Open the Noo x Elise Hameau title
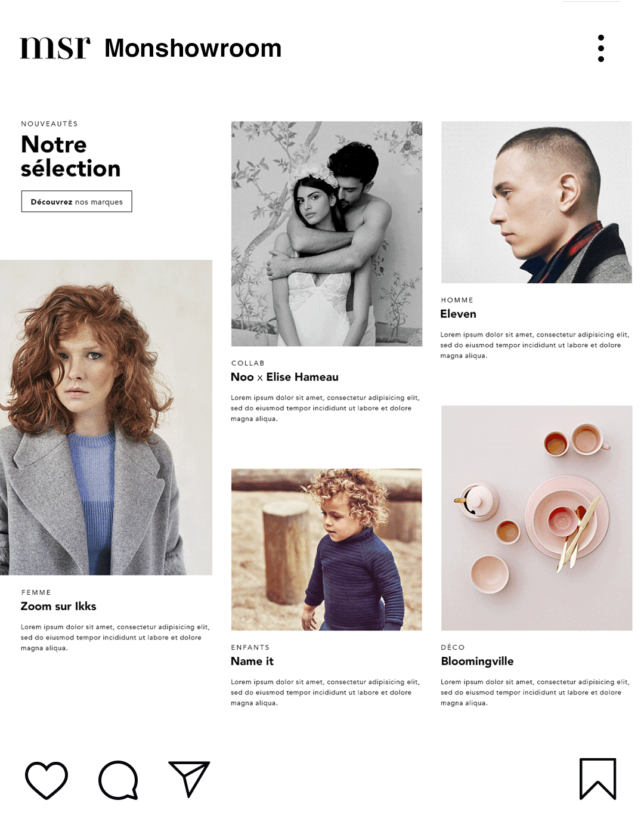This screenshot has height=825, width=644. tap(284, 377)
